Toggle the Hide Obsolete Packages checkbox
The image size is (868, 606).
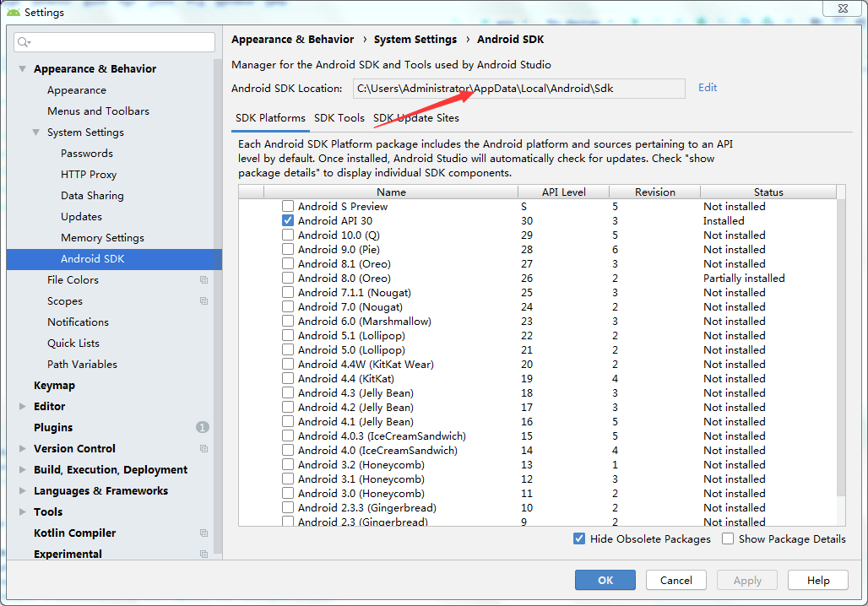(x=579, y=538)
